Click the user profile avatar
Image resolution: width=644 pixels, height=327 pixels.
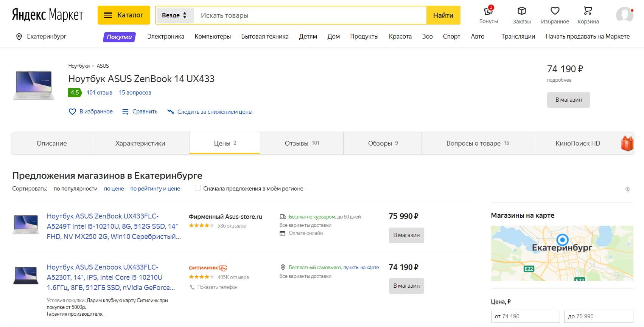(x=624, y=15)
